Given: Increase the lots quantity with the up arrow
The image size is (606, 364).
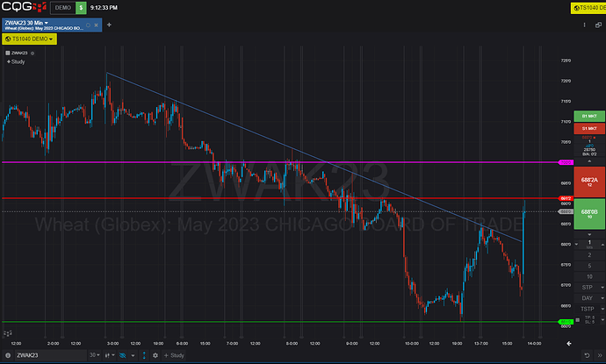Looking at the screenshot, I should (602, 245).
